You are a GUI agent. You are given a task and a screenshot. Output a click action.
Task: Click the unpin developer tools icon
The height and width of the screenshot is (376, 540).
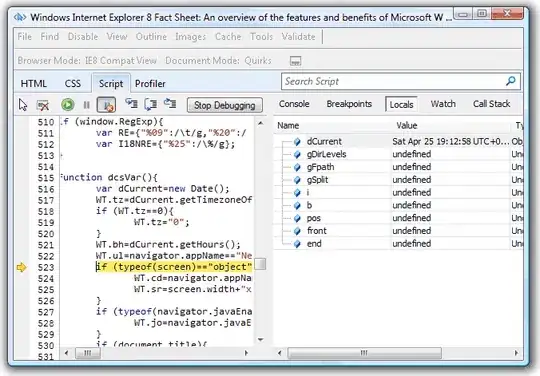click(x=295, y=61)
